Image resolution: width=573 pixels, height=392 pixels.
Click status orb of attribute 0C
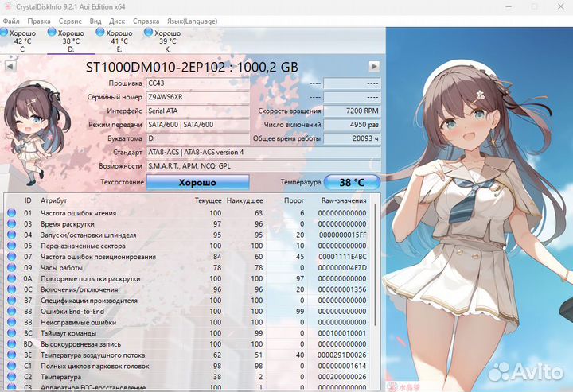pos(11,289)
